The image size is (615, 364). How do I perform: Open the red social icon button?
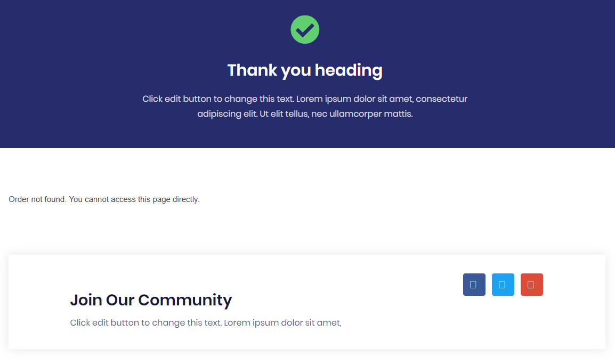pos(531,285)
